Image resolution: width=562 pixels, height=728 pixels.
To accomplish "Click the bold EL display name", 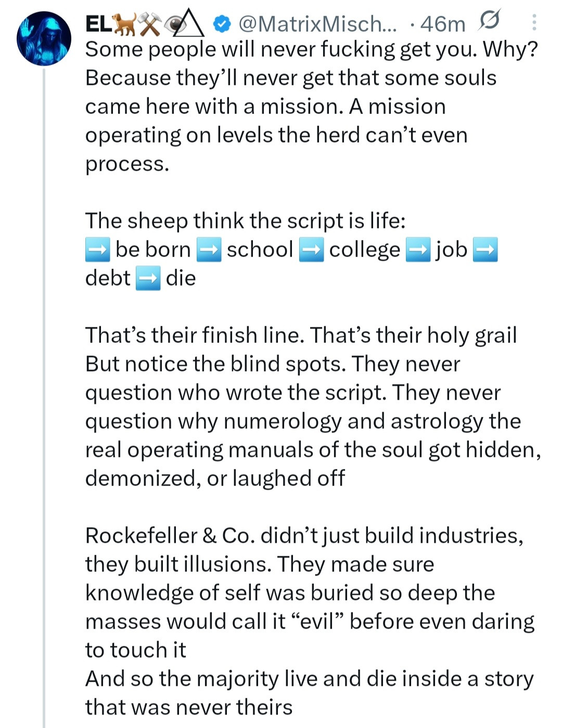I will point(98,24).
